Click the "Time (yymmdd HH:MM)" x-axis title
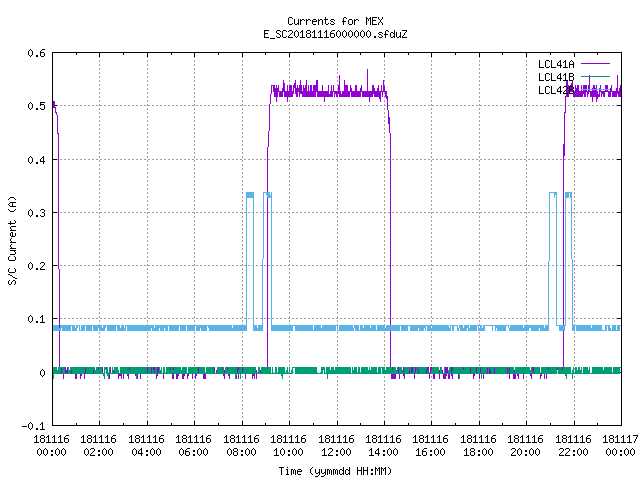 (335, 471)
